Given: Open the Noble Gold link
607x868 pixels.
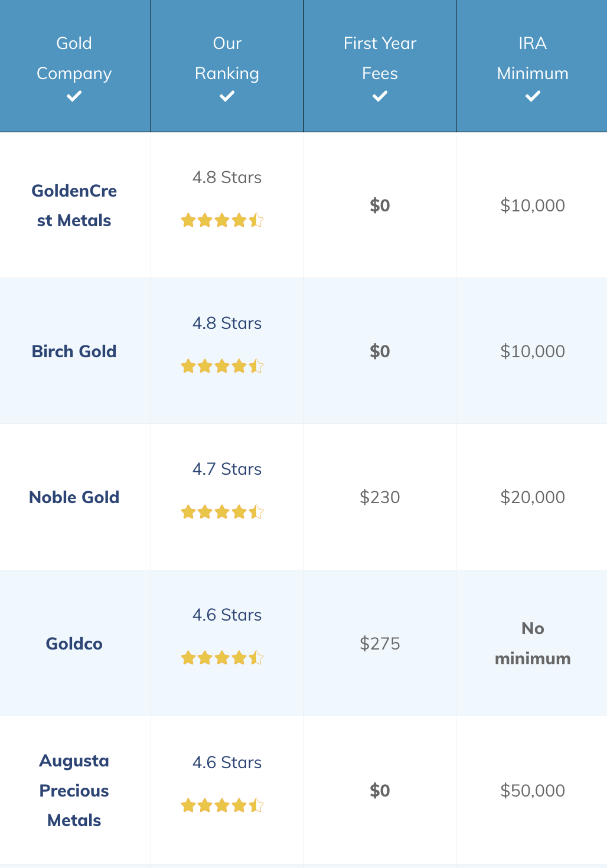Looking at the screenshot, I should coord(74,497).
